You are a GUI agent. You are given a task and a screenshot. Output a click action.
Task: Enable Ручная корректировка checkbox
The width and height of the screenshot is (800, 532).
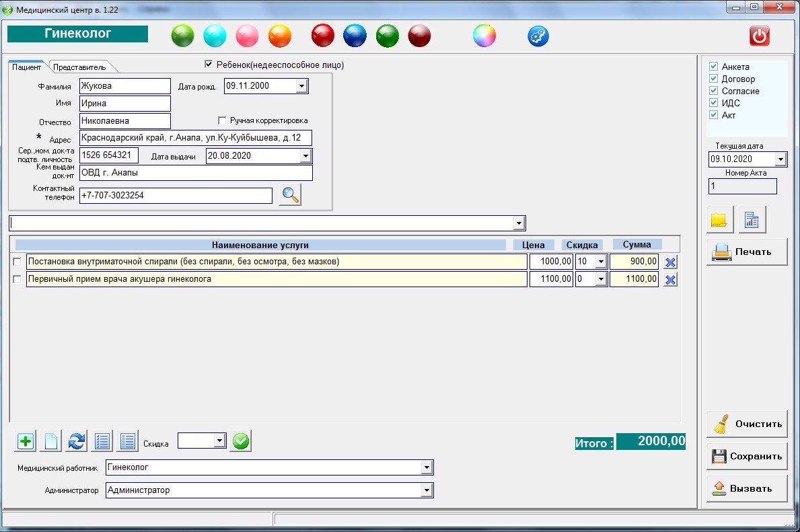point(222,120)
